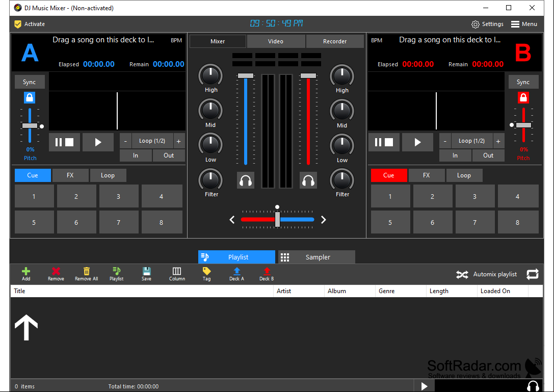This screenshot has width=554, height=392.
Task: Pause or stop deck A playback
Action: tap(64, 142)
